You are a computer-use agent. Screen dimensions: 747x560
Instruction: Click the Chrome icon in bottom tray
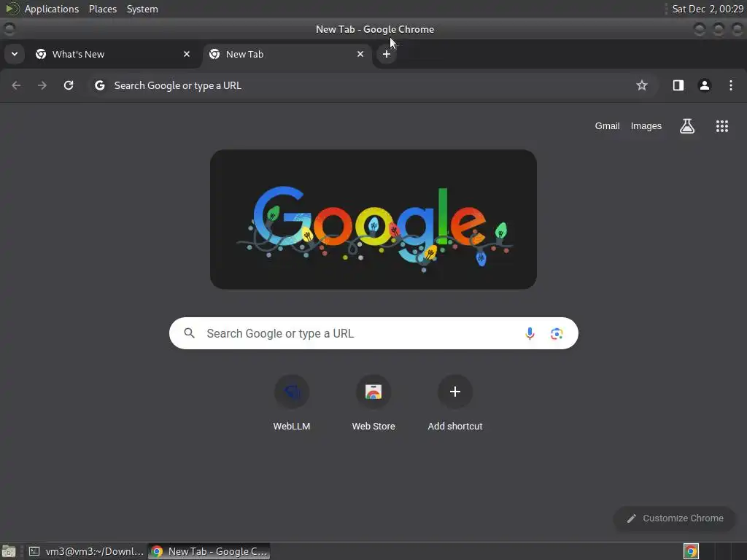point(691,551)
